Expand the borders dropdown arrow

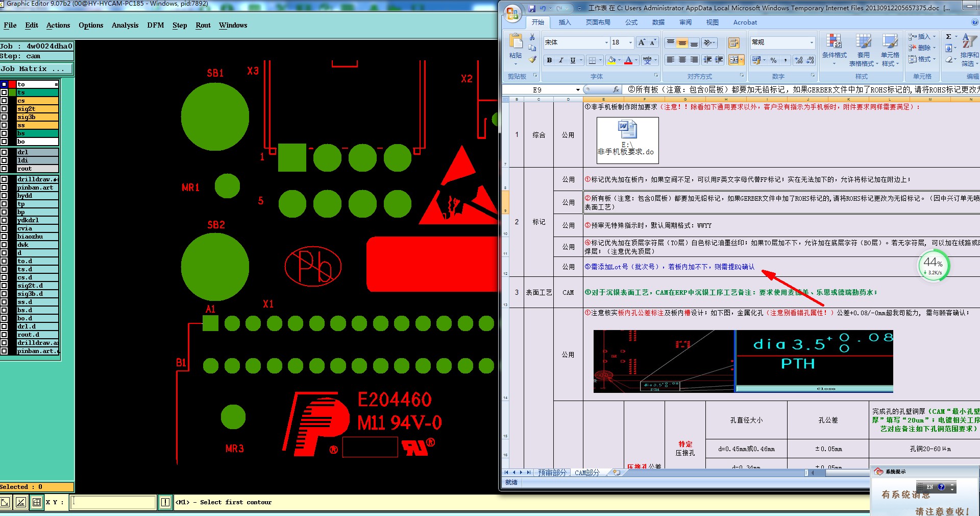[x=600, y=60]
